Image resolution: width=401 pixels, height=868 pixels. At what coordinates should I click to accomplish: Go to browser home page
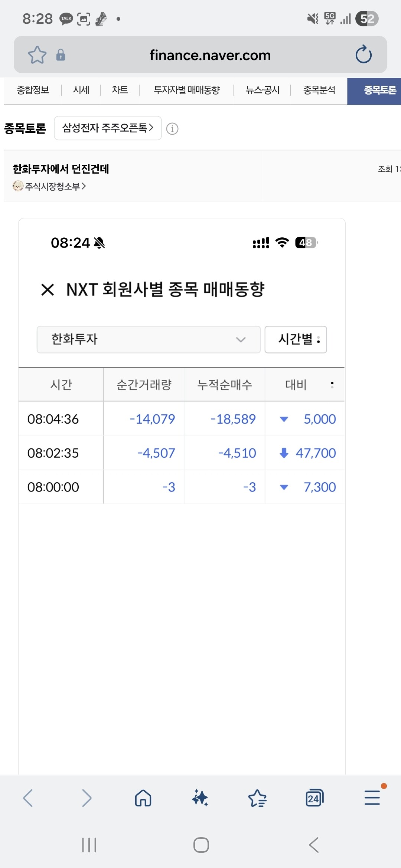click(143, 798)
